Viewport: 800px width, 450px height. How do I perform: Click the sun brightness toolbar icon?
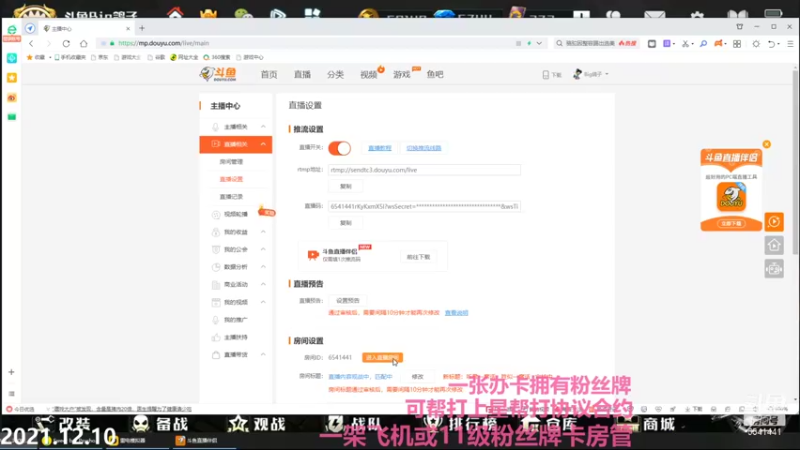tap(756, 44)
